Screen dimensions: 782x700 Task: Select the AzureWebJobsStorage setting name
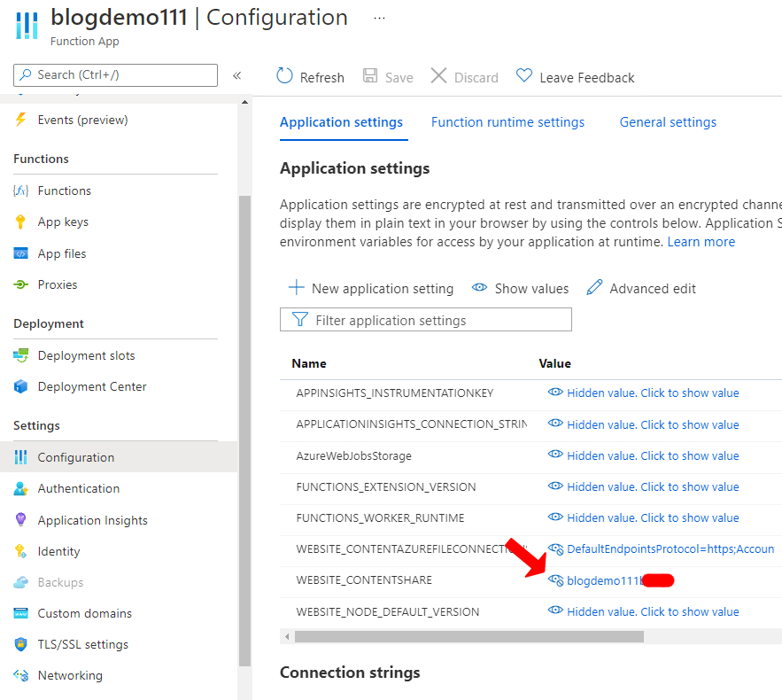click(x=353, y=455)
